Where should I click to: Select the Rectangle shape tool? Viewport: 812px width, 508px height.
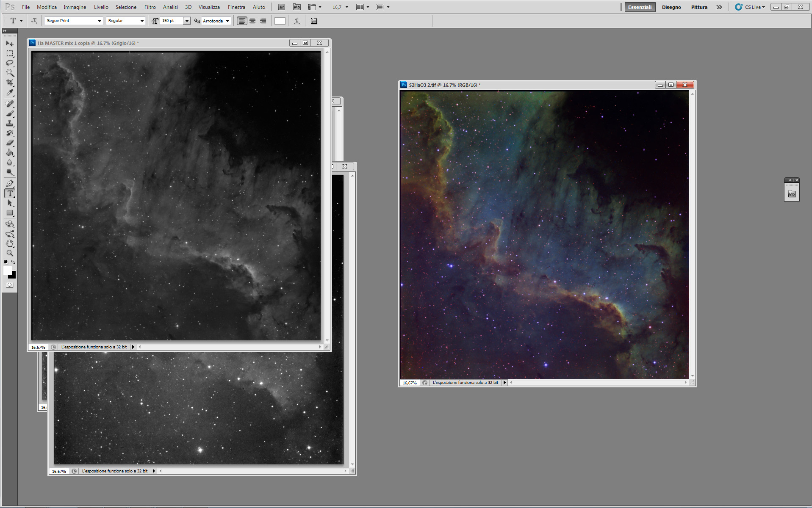point(10,213)
